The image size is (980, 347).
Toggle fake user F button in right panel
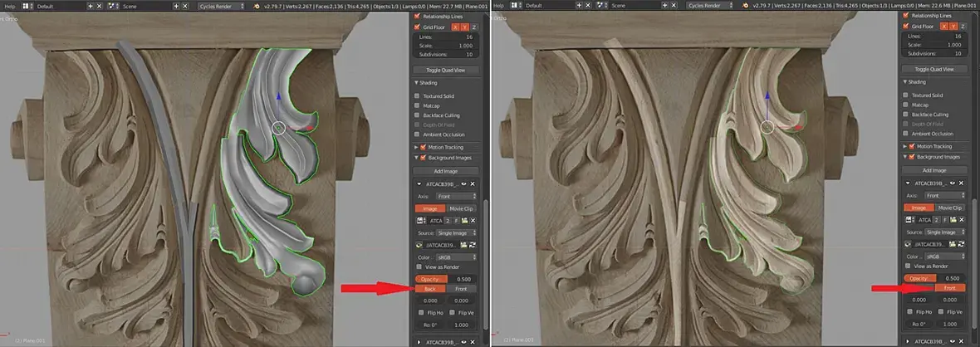(946, 220)
